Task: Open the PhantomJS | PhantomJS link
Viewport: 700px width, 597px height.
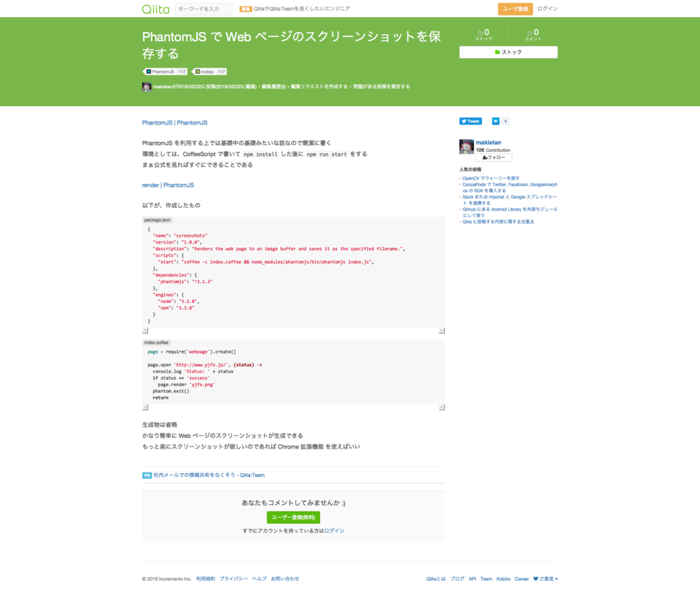Action: [174, 123]
